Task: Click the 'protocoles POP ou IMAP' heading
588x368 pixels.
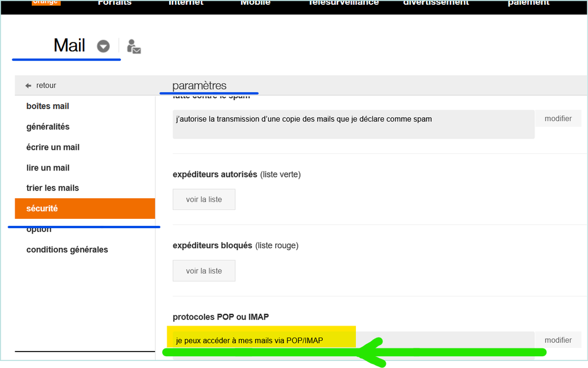Action: [x=220, y=317]
